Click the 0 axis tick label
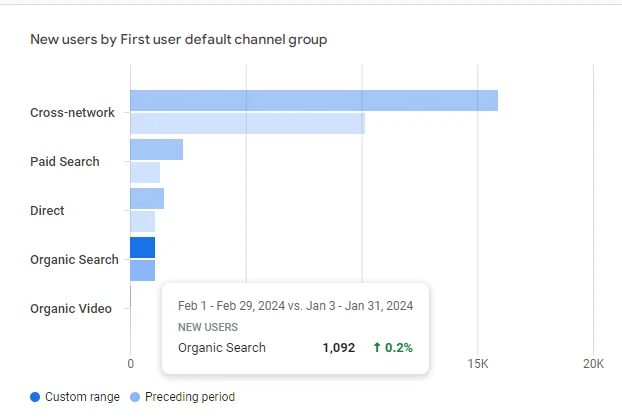The height and width of the screenshot is (419, 622). point(131,363)
